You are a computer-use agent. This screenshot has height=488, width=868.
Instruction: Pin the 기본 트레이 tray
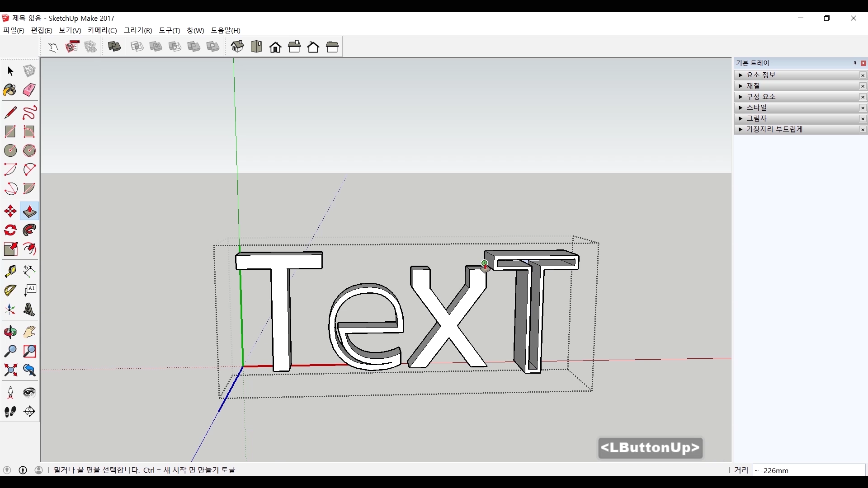click(x=855, y=63)
